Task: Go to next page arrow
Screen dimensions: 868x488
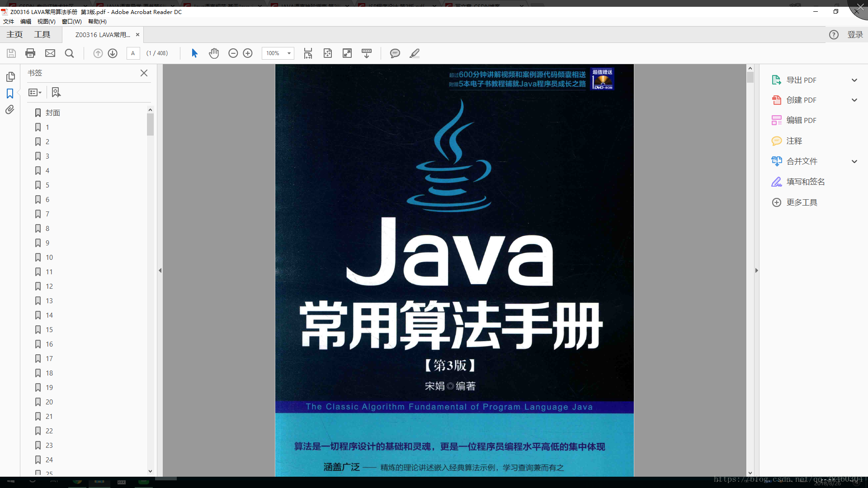Action: coord(113,53)
